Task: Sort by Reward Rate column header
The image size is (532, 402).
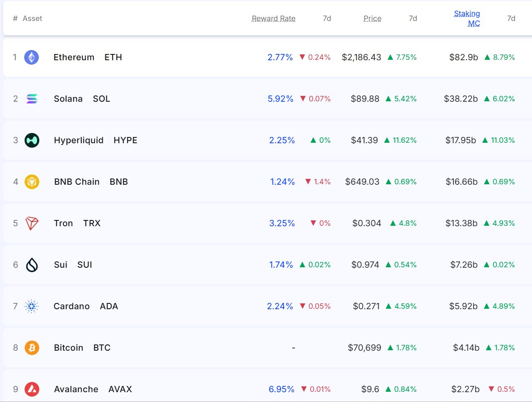Action: click(273, 18)
